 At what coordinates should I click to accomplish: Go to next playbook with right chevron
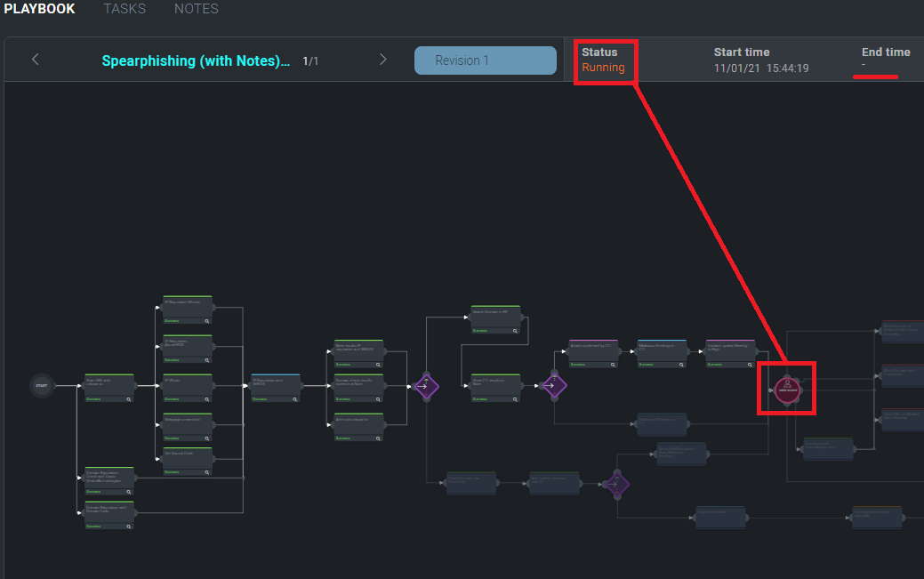pos(383,60)
